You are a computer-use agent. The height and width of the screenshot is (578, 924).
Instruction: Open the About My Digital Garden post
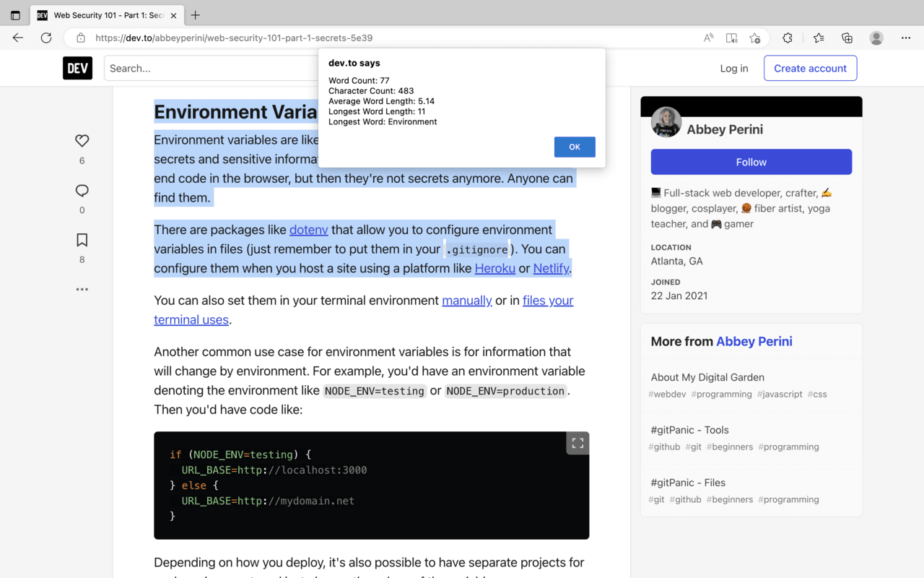coord(707,377)
